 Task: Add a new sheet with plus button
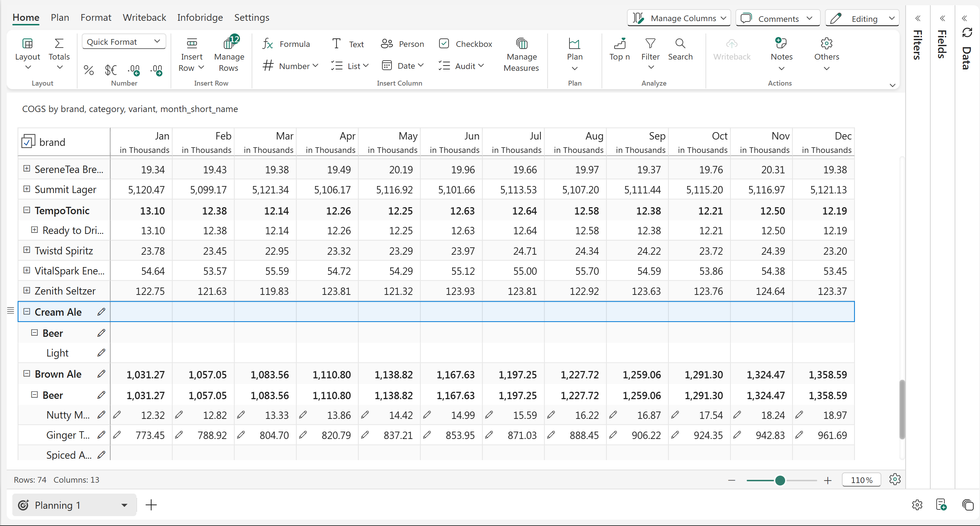coord(152,505)
